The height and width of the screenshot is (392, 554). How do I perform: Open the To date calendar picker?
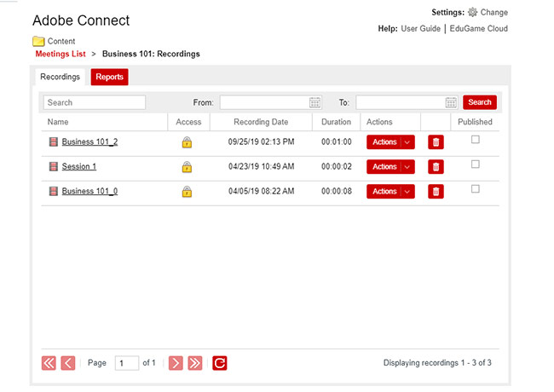pos(451,102)
